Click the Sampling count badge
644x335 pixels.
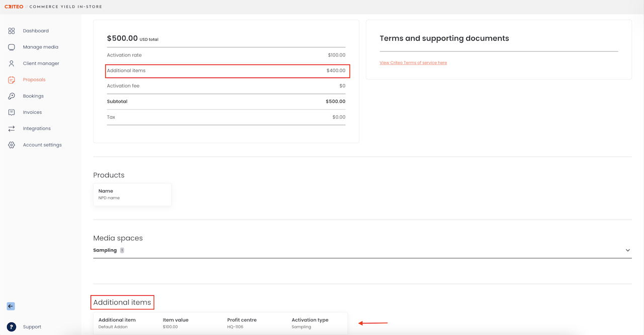click(x=122, y=250)
